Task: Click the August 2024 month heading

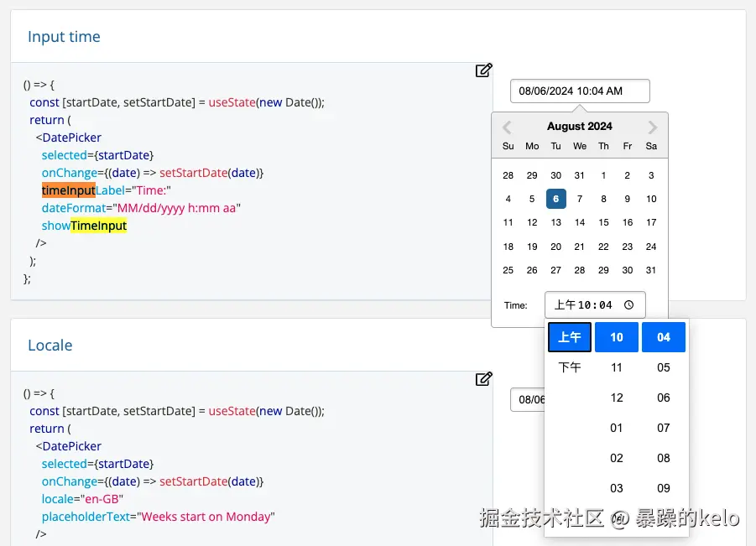Action: (580, 127)
